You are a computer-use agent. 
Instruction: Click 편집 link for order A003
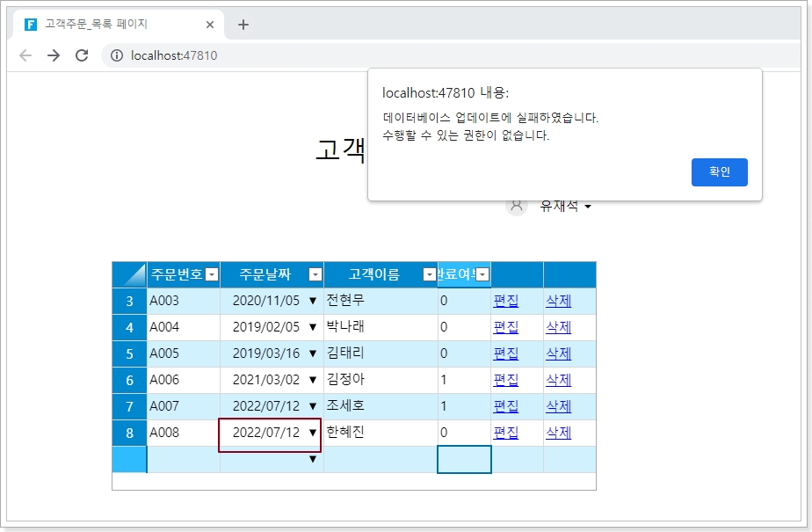505,301
